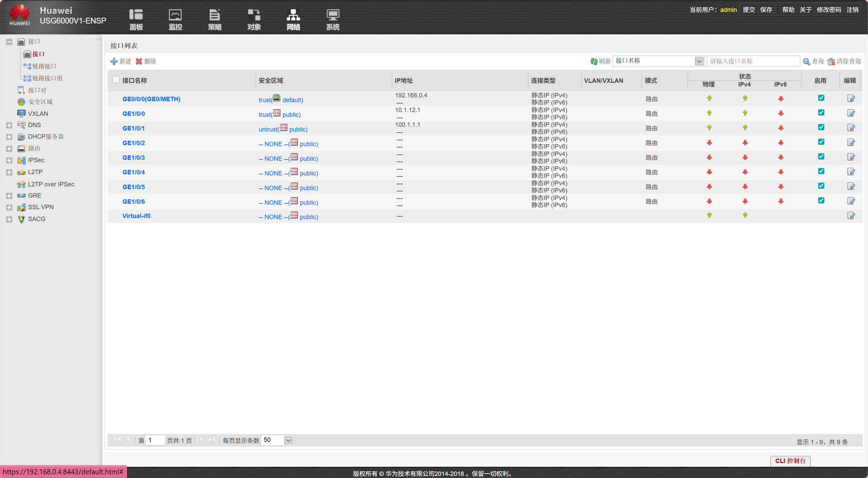Expand the IPSec tree node
Screen dimensions: 868x478
(9, 160)
